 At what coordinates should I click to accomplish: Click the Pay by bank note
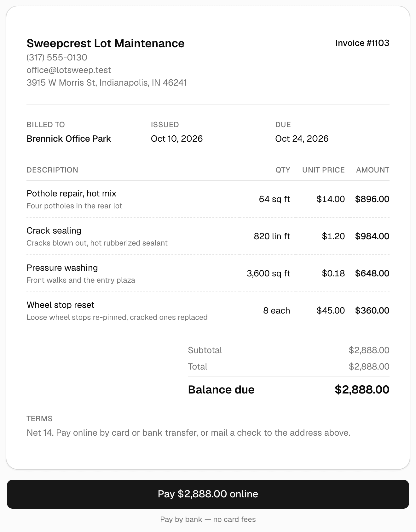pos(208,519)
